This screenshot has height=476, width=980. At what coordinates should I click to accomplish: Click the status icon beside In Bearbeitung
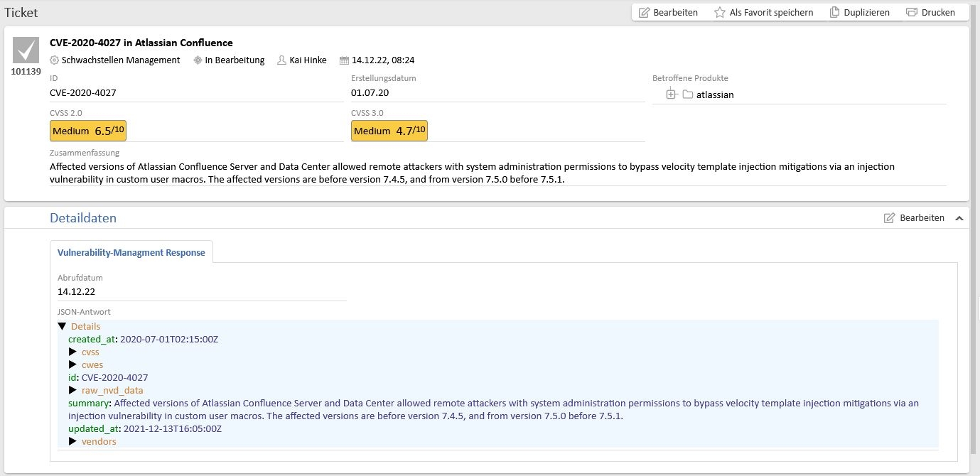click(198, 60)
